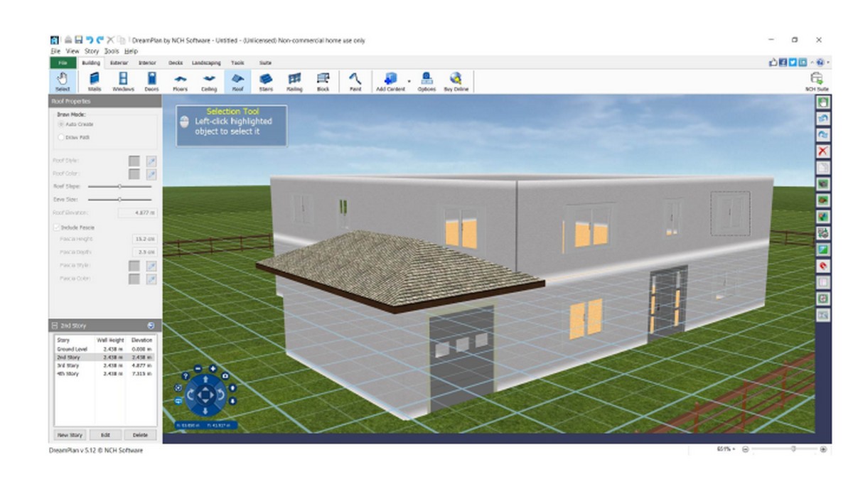Activate the Stairs tool
Screen dimensions: 853x504
tap(266, 82)
